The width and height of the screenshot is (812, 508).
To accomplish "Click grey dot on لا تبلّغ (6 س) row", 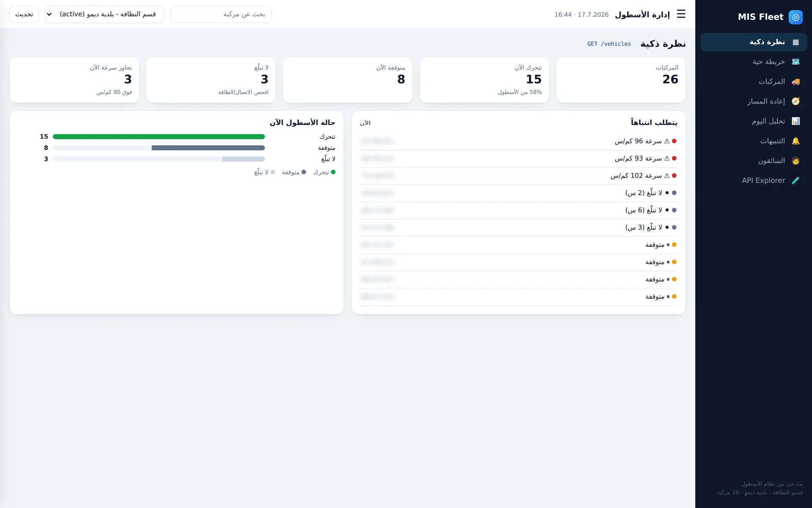I will 674,210.
